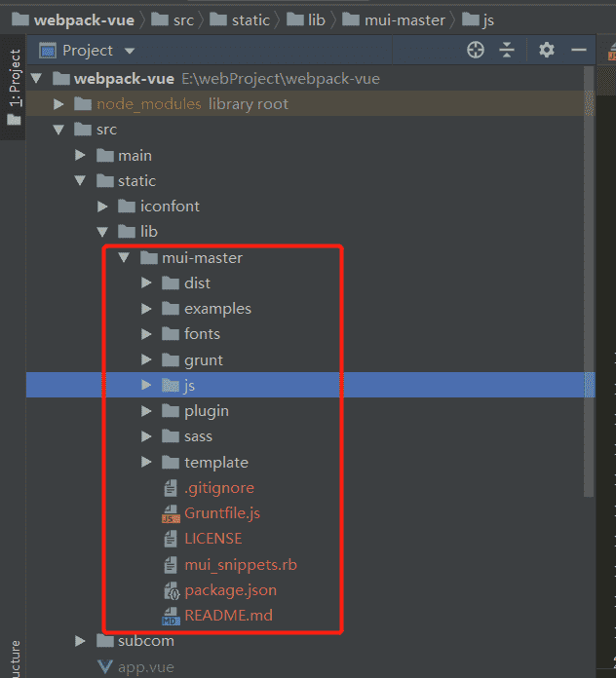Screen dimensions: 616x678
Task: Collapse the mui-master folder arrow
Action: pyautogui.click(x=124, y=258)
